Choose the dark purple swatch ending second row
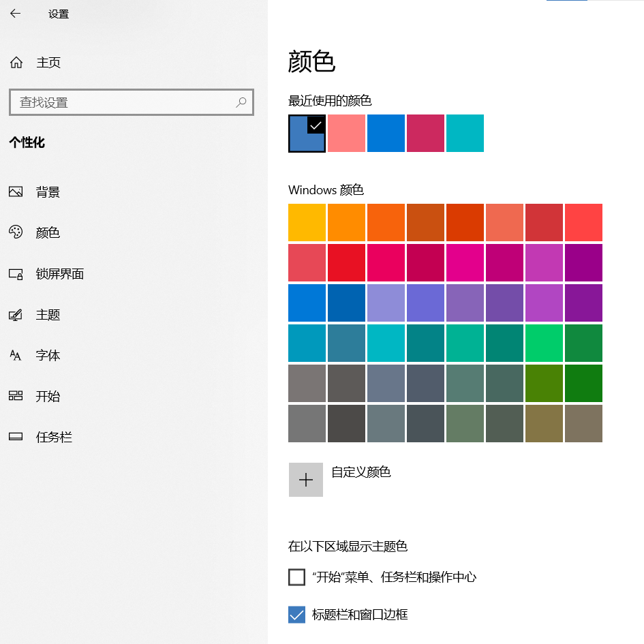 [x=583, y=263]
